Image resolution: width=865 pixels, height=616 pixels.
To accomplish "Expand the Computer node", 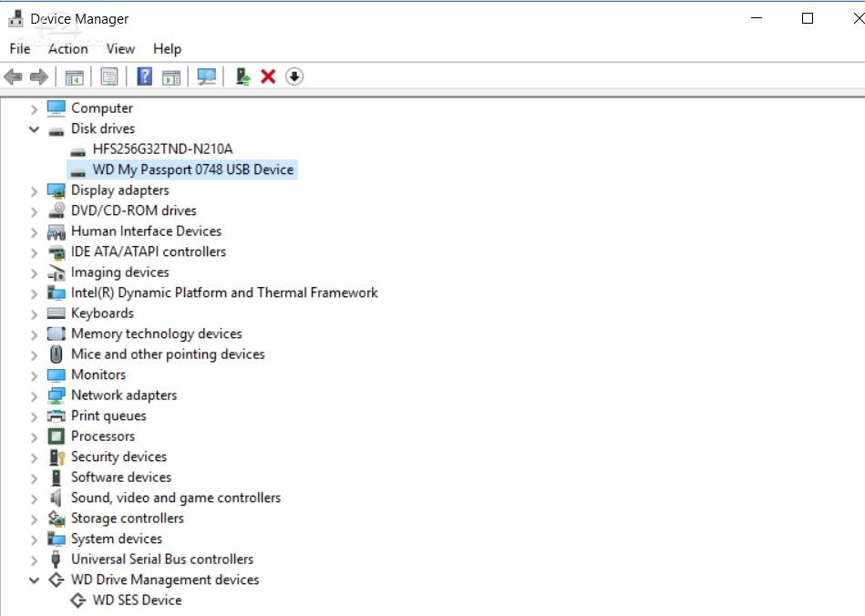I will pos(34,109).
